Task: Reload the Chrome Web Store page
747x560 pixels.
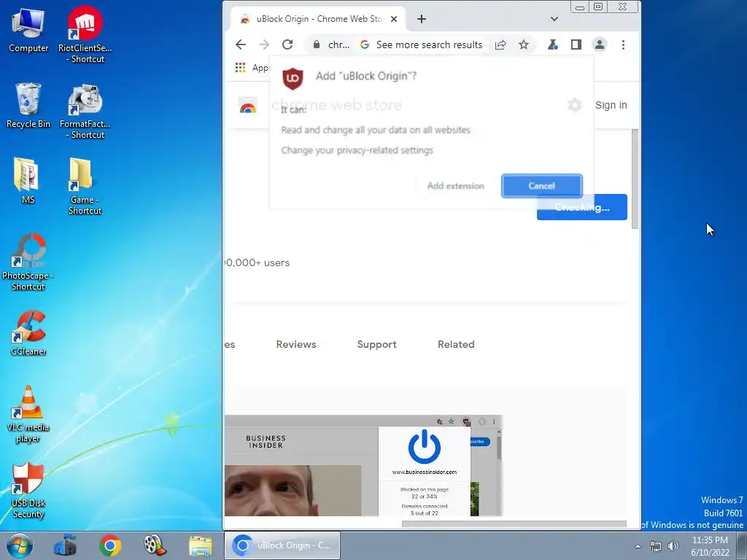Action: tap(287, 44)
